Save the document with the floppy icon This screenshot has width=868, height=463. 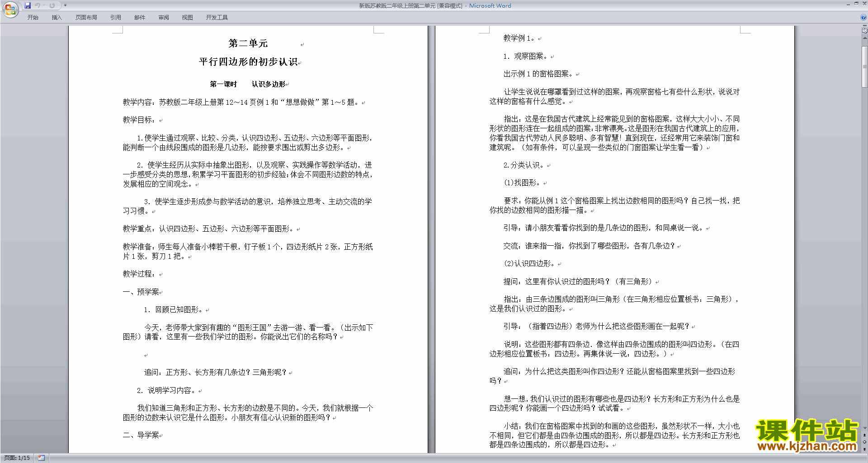click(x=28, y=5)
